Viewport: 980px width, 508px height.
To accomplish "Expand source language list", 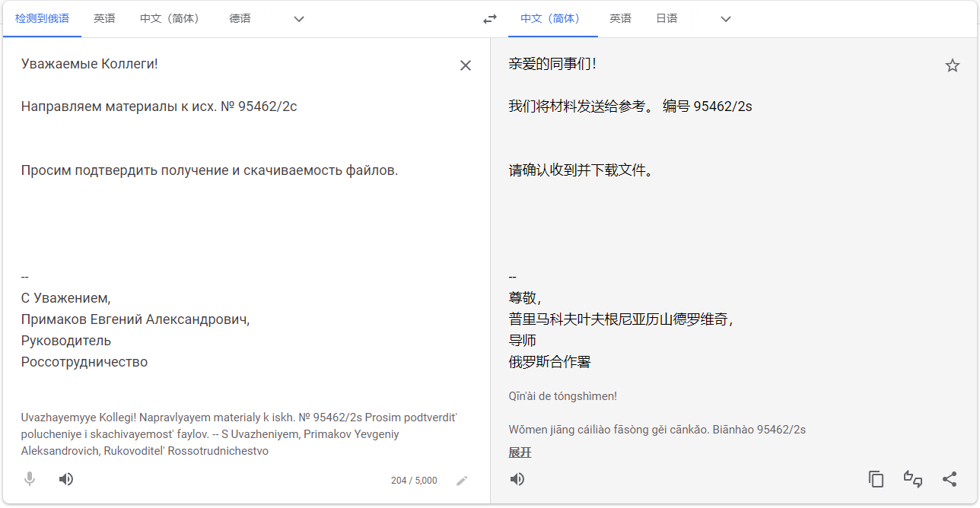I will pyautogui.click(x=299, y=19).
